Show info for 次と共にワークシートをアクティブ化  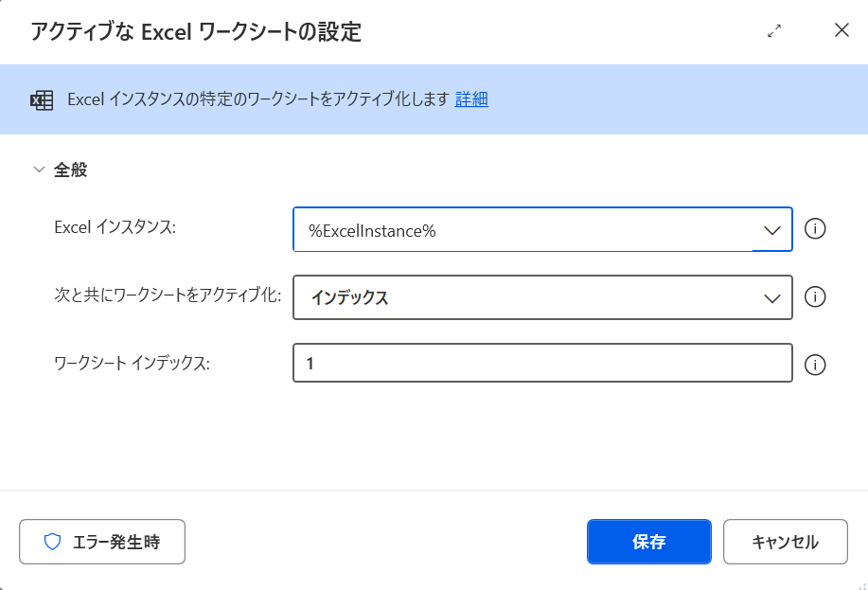[x=815, y=297]
